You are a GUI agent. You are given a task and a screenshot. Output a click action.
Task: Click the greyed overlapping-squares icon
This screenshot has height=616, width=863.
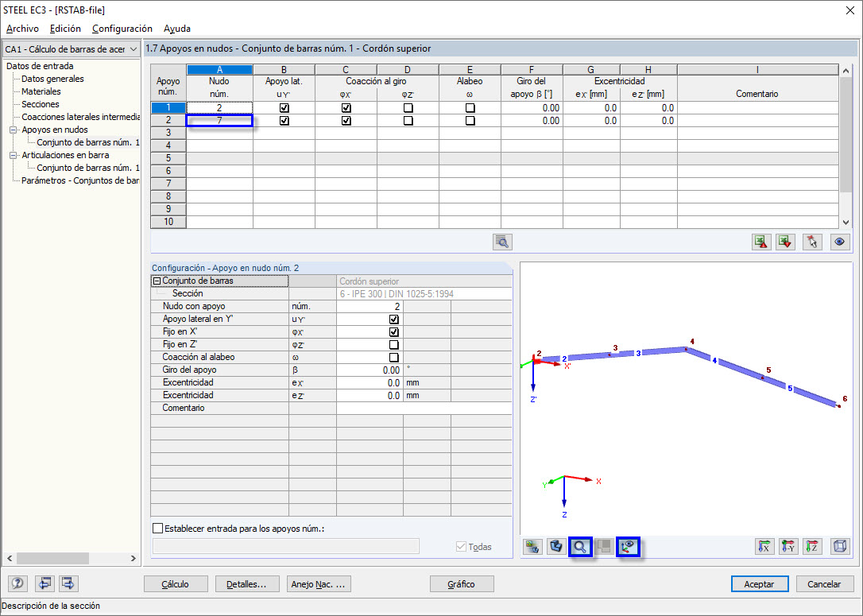pyautogui.click(x=604, y=547)
